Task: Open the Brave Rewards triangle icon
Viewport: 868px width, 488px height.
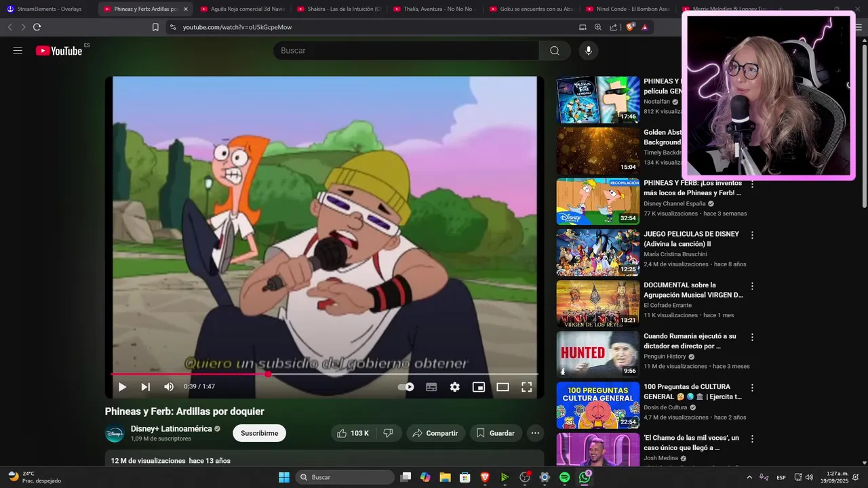Action: [x=644, y=27]
